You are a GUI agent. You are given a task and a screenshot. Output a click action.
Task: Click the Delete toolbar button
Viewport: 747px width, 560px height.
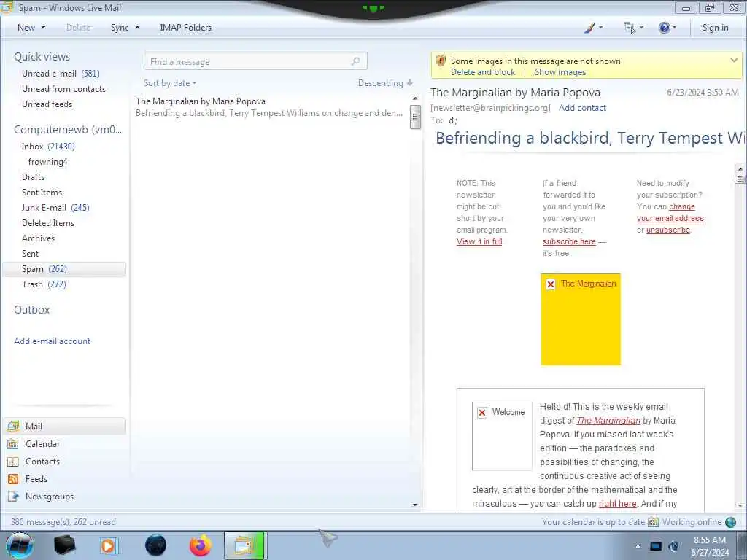pyautogui.click(x=78, y=28)
